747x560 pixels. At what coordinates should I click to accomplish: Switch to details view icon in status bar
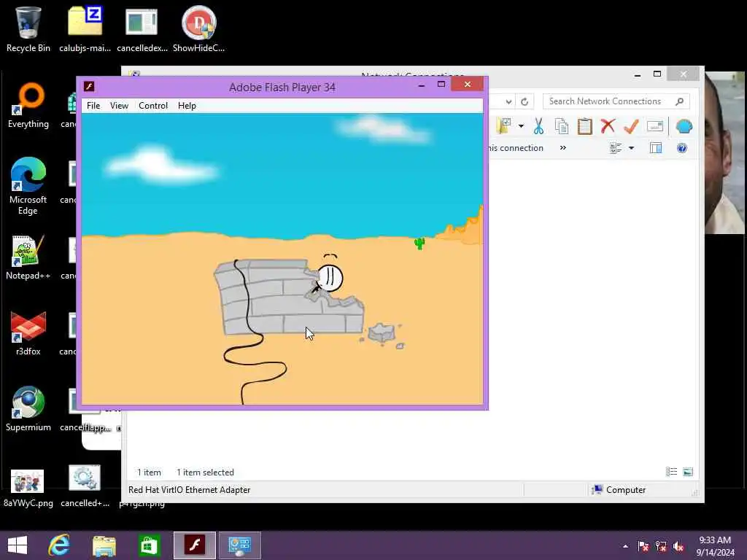[x=671, y=472]
